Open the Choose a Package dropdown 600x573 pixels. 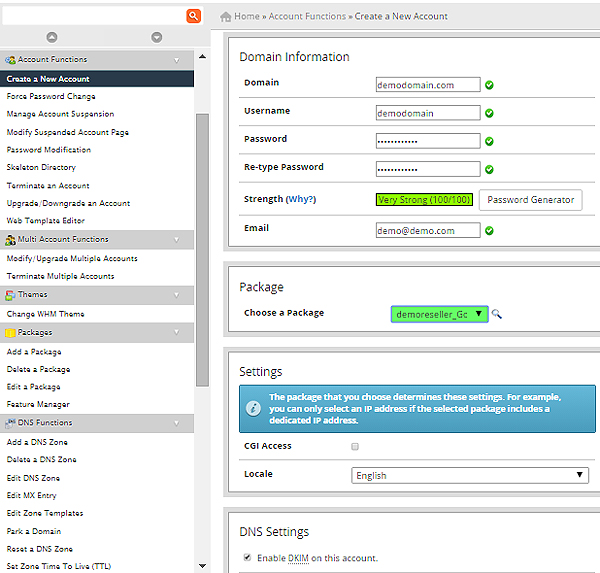pyautogui.click(x=439, y=314)
